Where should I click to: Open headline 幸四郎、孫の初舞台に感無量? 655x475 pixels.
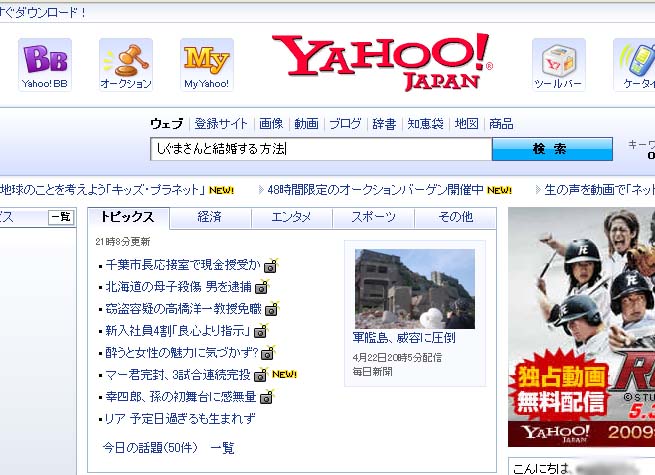(180, 397)
